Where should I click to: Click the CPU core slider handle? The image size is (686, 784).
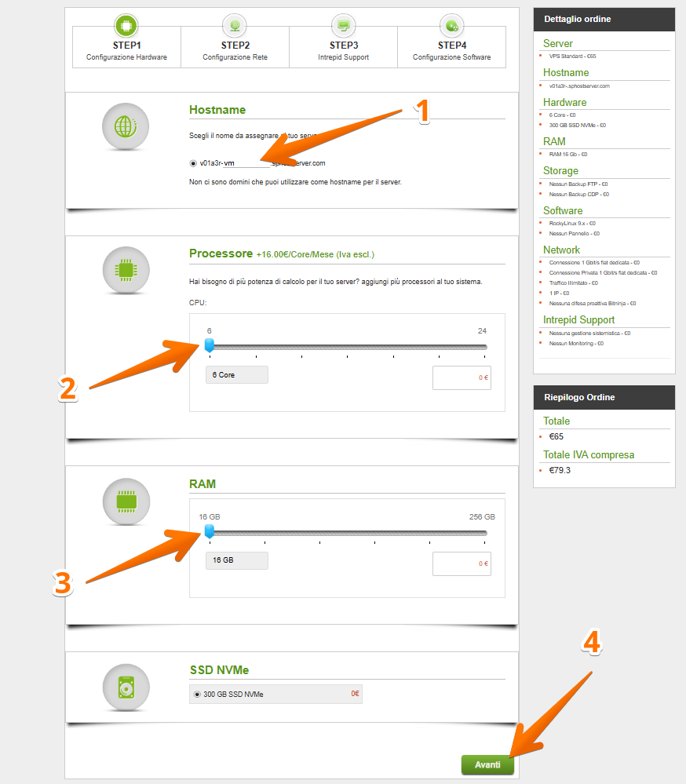point(209,345)
